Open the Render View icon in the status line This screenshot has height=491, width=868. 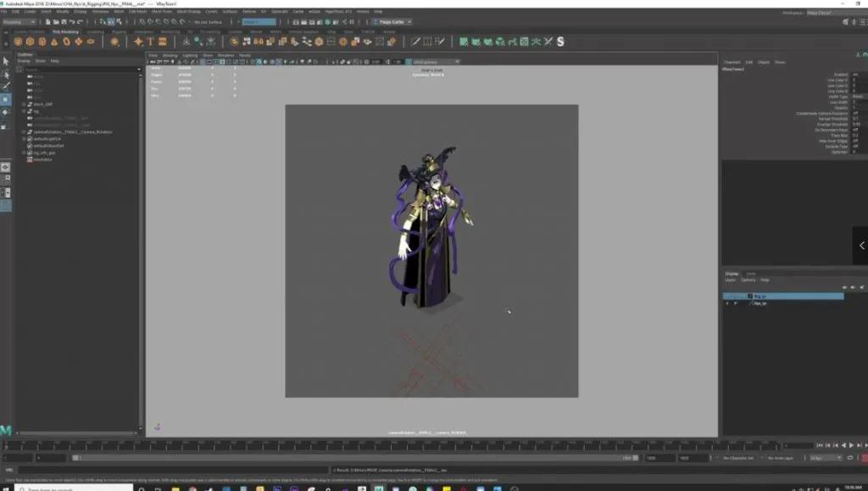[x=296, y=21]
